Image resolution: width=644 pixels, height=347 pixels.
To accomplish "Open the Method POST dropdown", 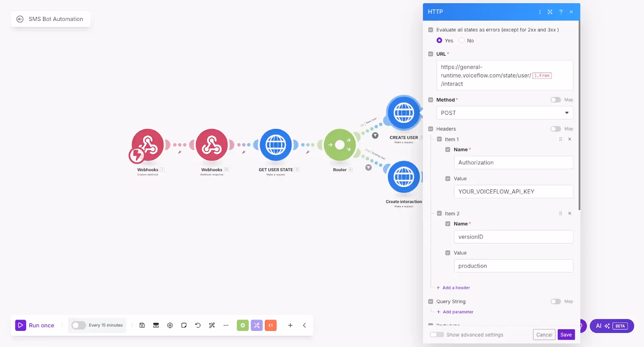I will click(505, 113).
